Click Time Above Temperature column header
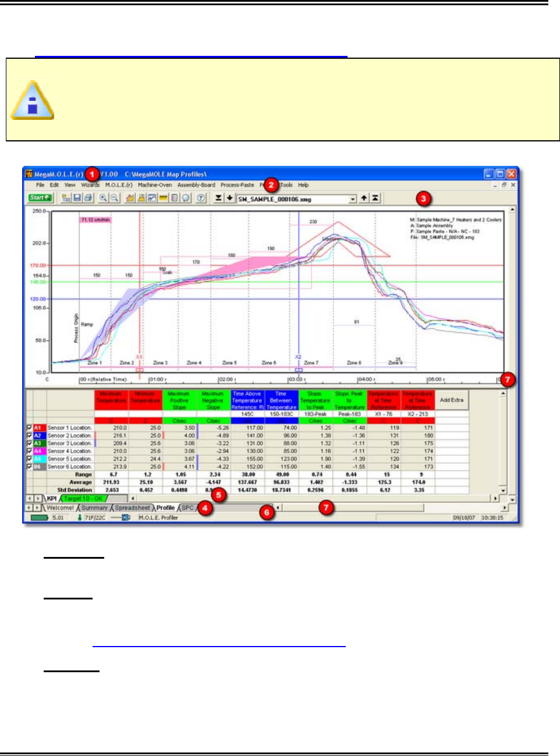 click(x=247, y=400)
